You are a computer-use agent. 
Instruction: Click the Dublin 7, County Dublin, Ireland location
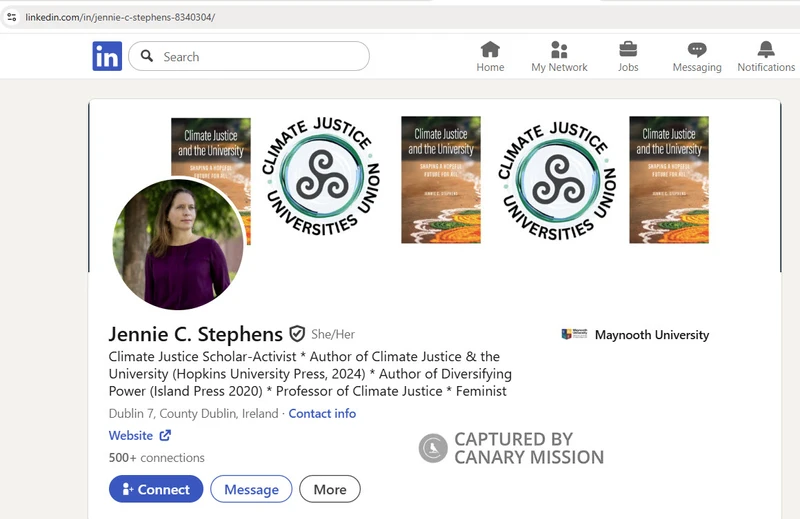point(193,413)
